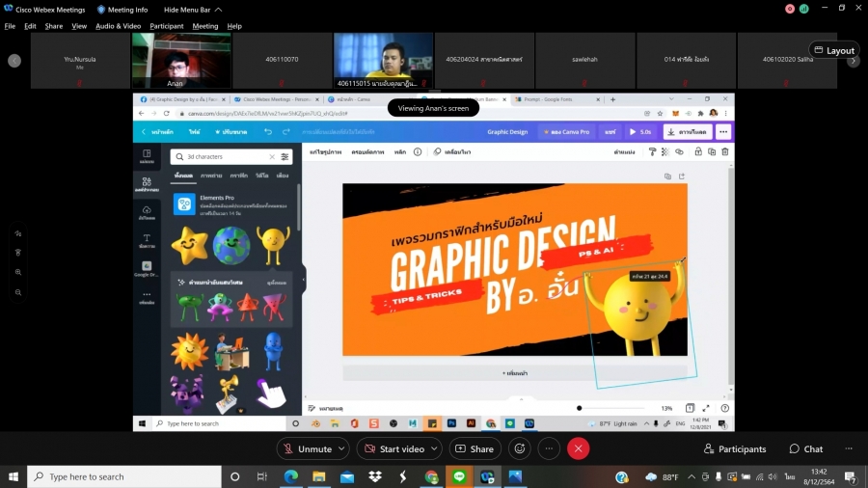Toggle the Participants panel
868x488 pixels.
click(x=734, y=448)
